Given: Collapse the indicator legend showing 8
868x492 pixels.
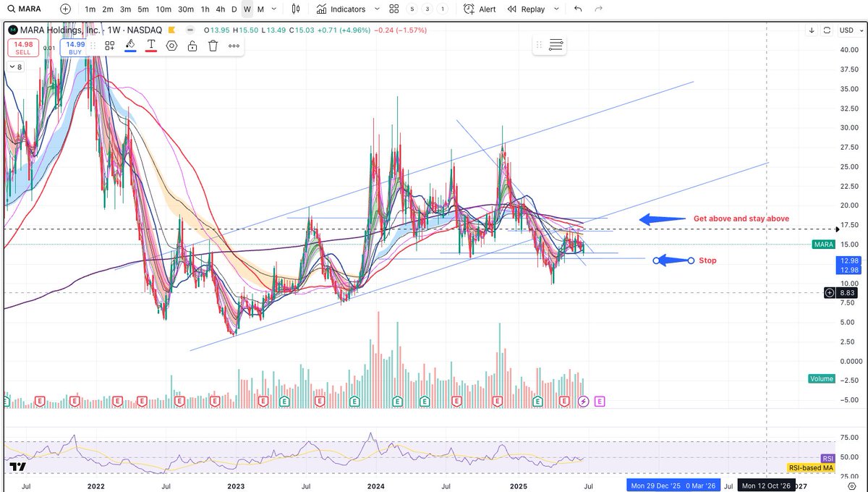Looking at the screenshot, I should click(14, 67).
